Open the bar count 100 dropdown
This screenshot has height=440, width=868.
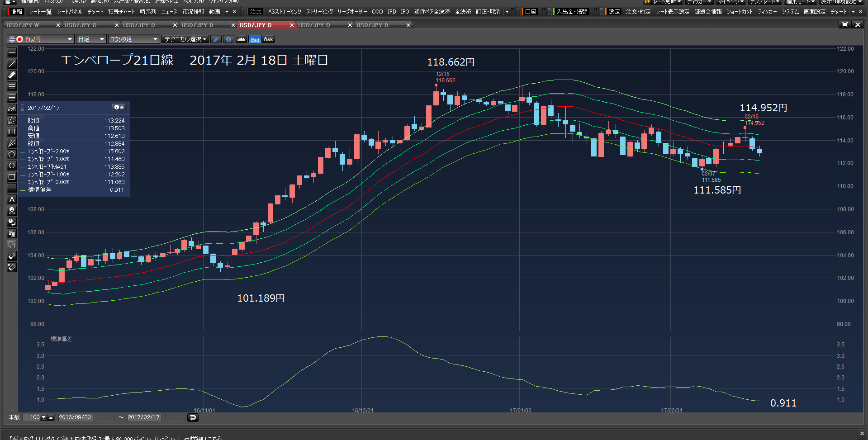43,417
